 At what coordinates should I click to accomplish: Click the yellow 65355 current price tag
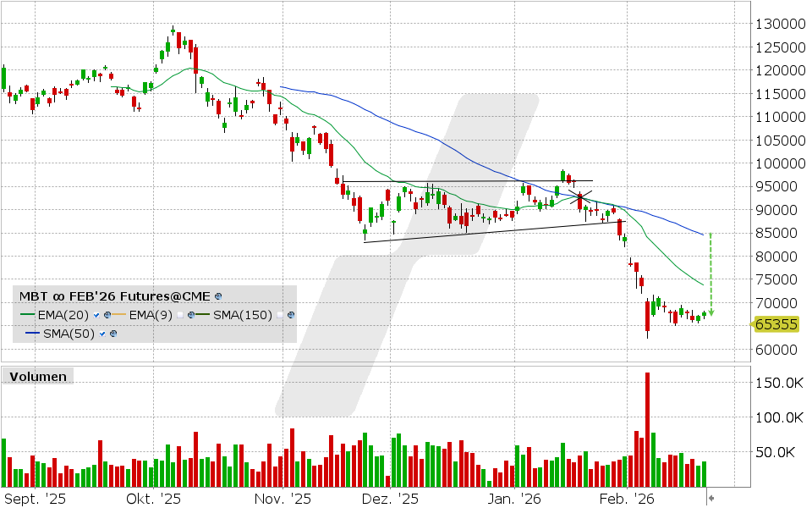[776, 324]
